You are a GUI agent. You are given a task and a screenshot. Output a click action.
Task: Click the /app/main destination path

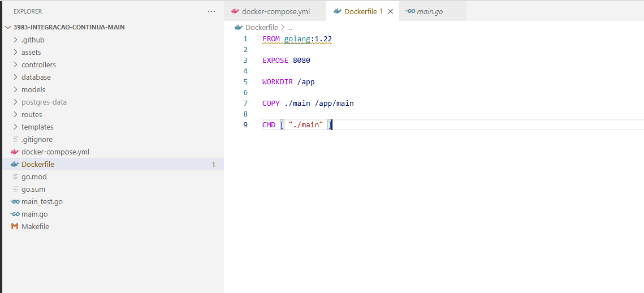[x=334, y=103]
